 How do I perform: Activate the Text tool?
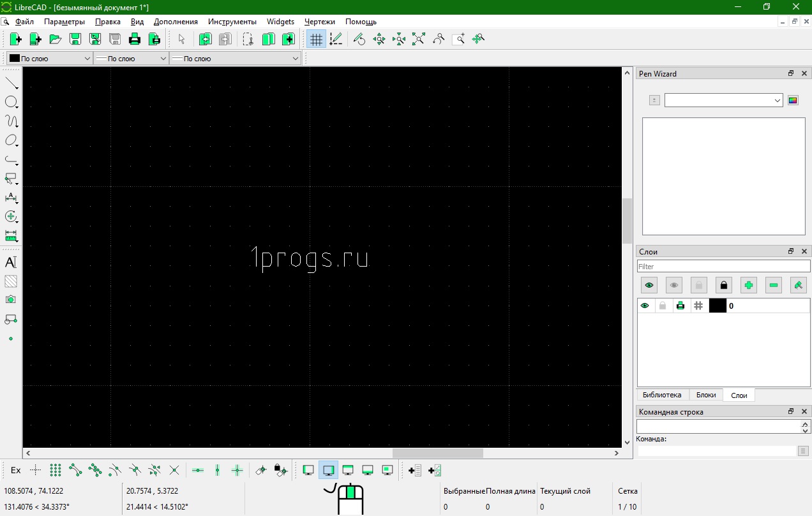click(x=11, y=262)
